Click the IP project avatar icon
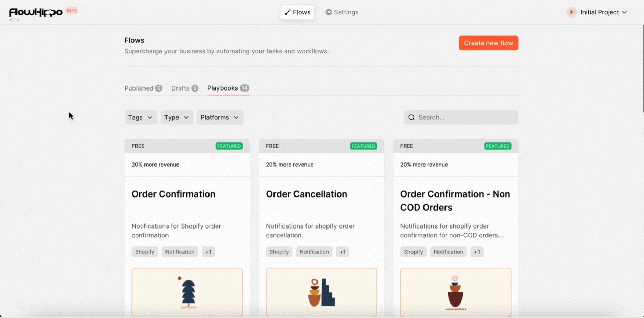 571,12
